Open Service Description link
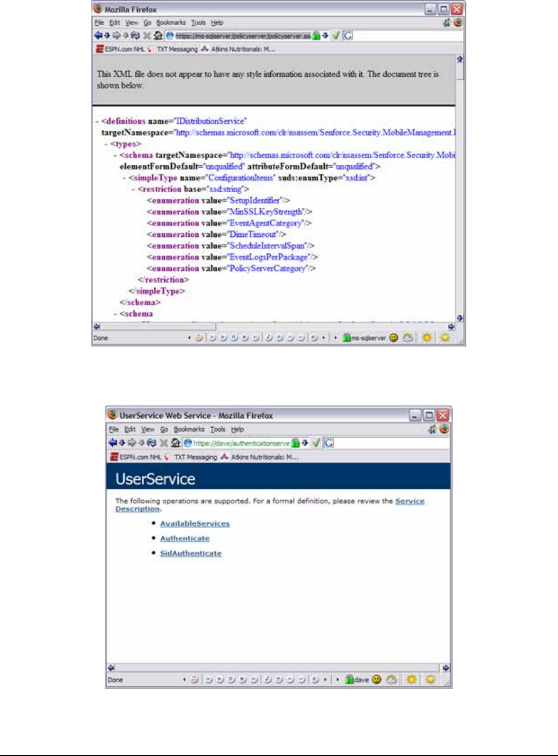558x756 pixels. pyautogui.click(x=409, y=502)
